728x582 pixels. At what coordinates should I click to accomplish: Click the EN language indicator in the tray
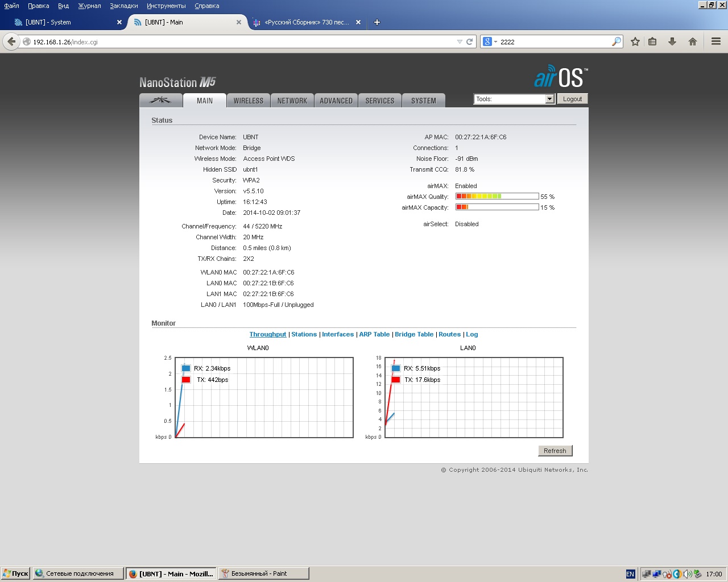click(x=630, y=574)
